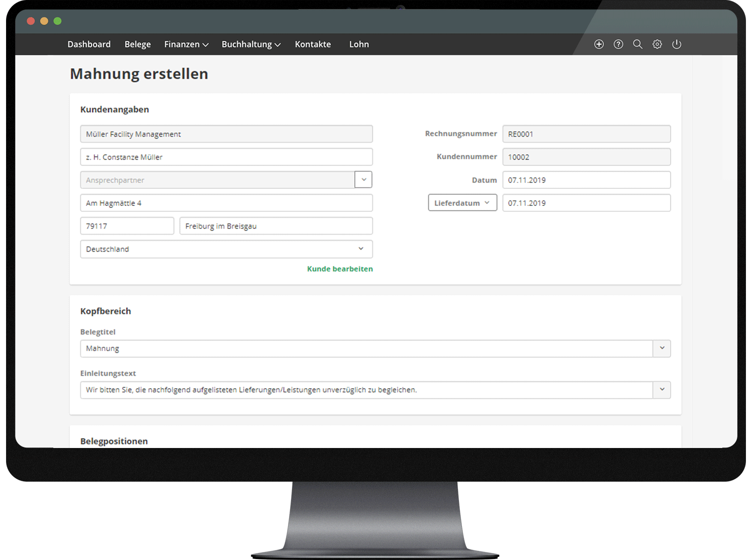754x560 pixels.
Task: Open the Kontakte section
Action: point(313,44)
